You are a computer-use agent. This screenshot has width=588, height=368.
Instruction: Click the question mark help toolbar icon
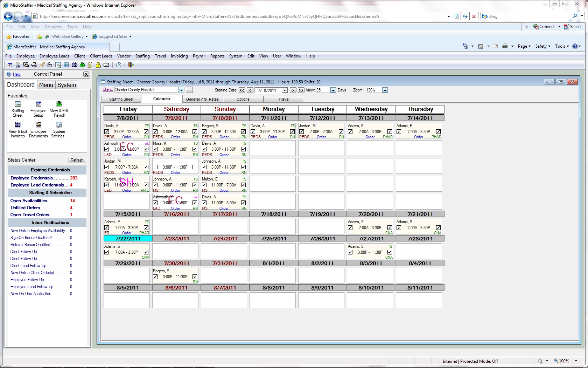click(119, 65)
